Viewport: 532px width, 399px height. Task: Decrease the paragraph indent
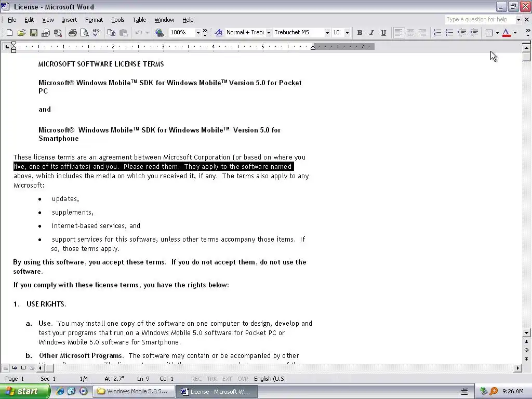(462, 33)
